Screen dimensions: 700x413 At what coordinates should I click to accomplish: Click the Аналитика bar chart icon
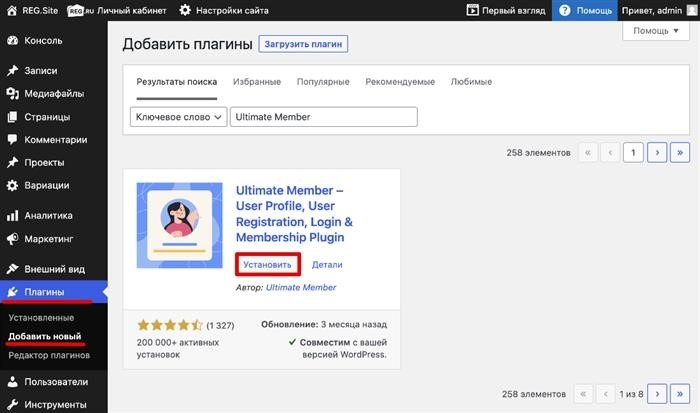12,216
